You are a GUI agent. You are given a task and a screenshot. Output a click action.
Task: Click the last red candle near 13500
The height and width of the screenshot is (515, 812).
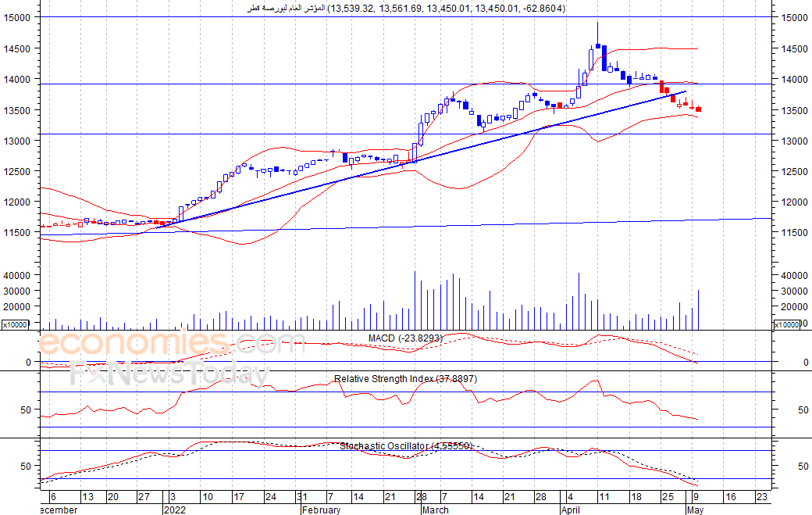tap(699, 109)
